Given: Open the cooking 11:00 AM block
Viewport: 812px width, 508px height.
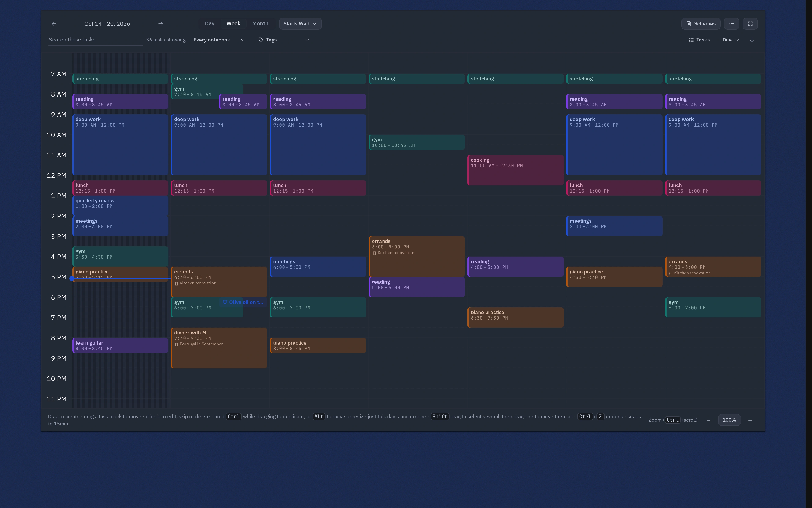Looking at the screenshot, I should (515, 170).
